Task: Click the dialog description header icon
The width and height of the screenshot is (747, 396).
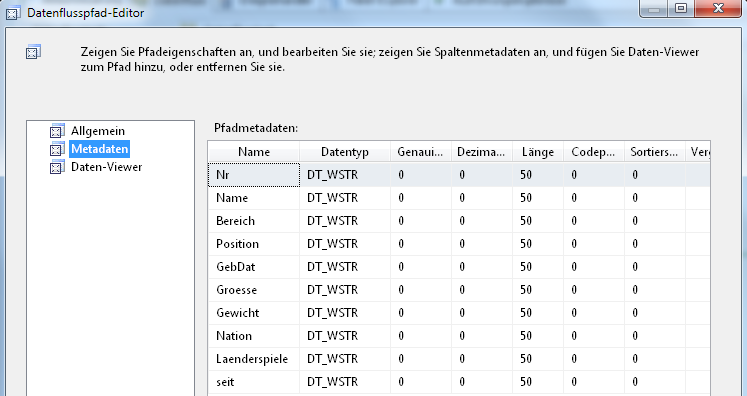Action: pyautogui.click(x=33, y=52)
